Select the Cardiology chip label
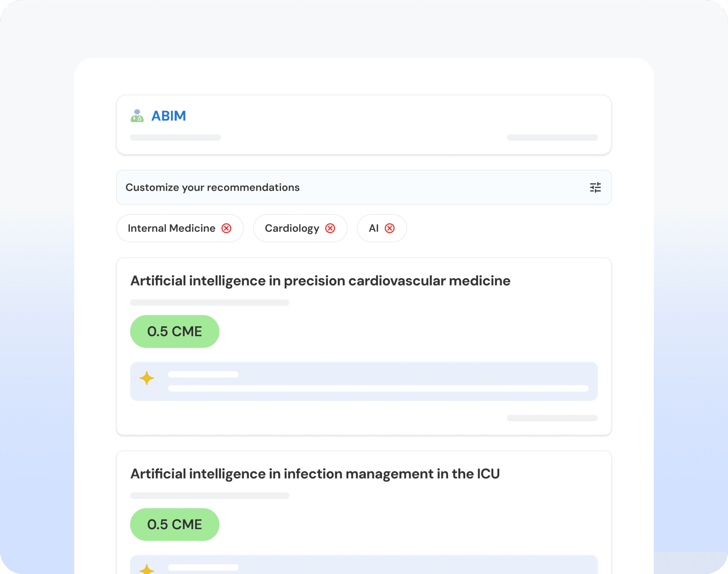 coord(292,228)
